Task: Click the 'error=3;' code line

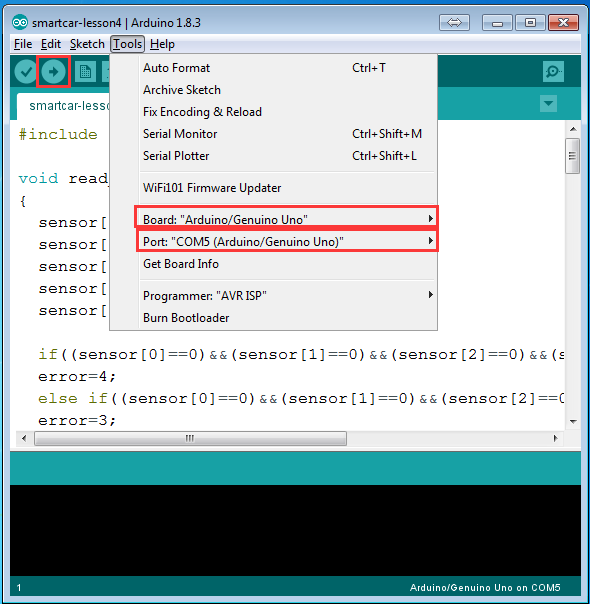Action: click(77, 420)
